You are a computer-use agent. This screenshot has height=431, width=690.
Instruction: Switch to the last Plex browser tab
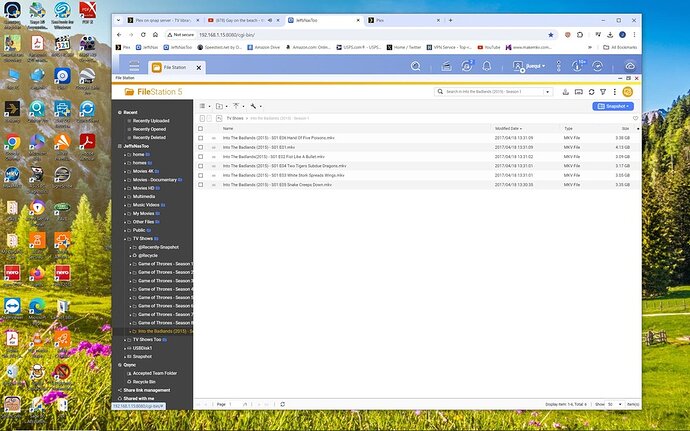coord(404,20)
